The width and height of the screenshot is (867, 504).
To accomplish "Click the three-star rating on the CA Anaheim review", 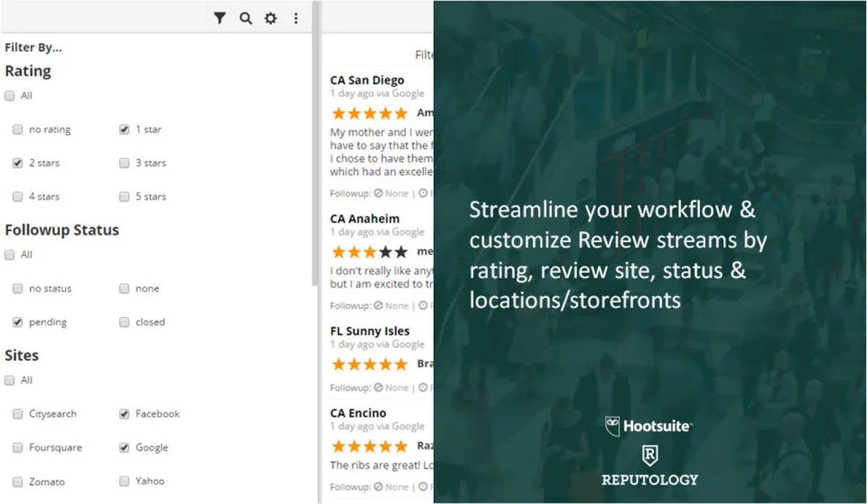I will pyautogui.click(x=368, y=252).
